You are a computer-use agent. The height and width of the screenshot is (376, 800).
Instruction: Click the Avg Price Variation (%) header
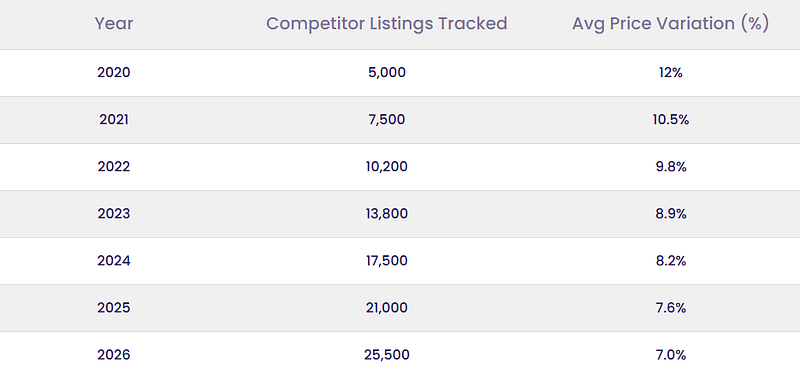(670, 23)
